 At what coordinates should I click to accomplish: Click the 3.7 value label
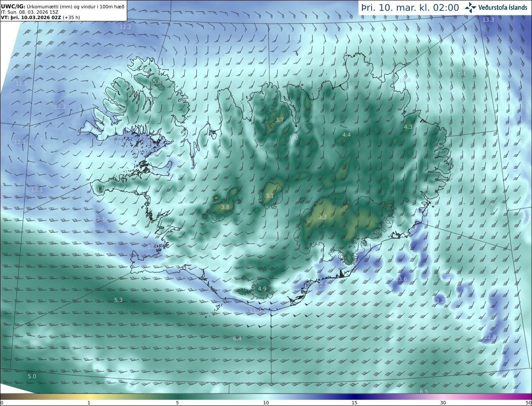280,120
